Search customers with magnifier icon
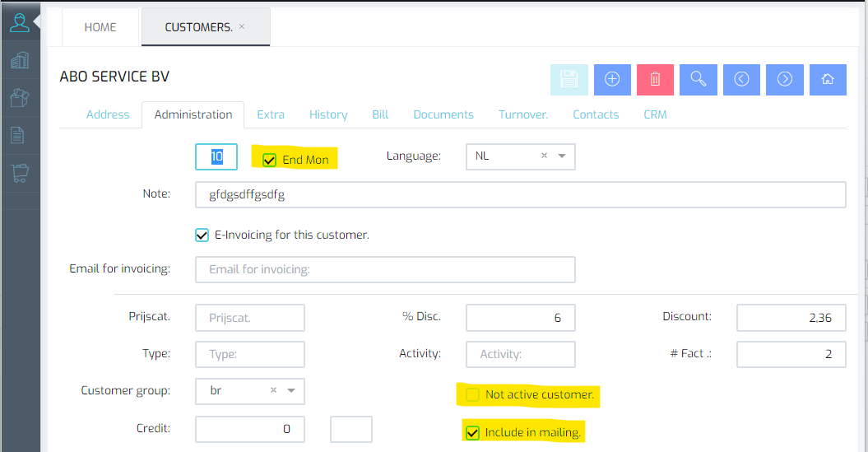This screenshot has height=452, width=868. pos(699,79)
